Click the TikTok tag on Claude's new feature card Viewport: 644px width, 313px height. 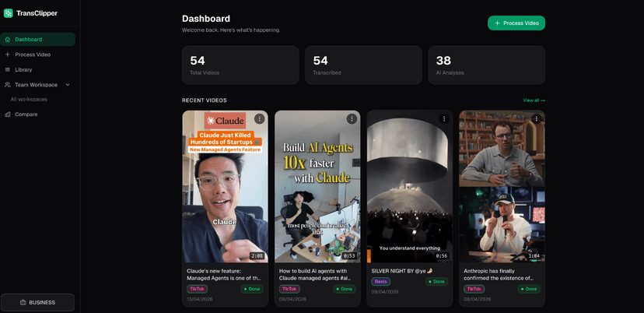tap(197, 289)
